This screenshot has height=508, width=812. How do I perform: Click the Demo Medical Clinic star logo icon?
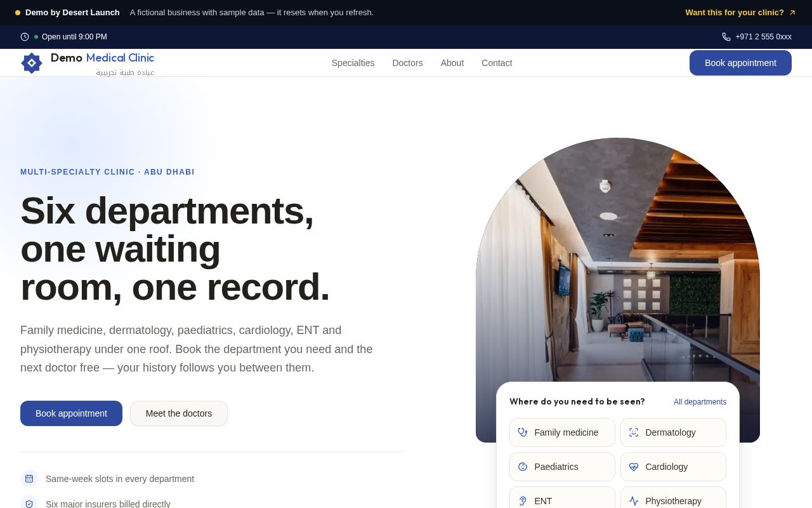(x=32, y=63)
